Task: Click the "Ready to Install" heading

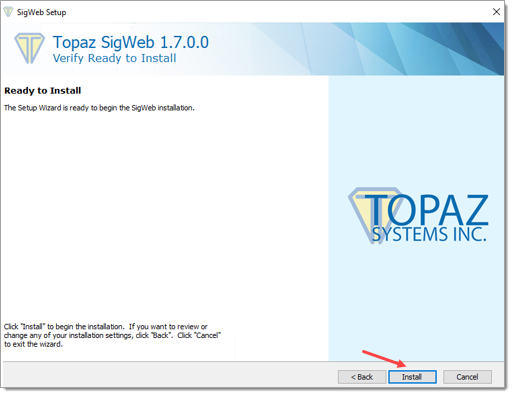Action: 43,91
